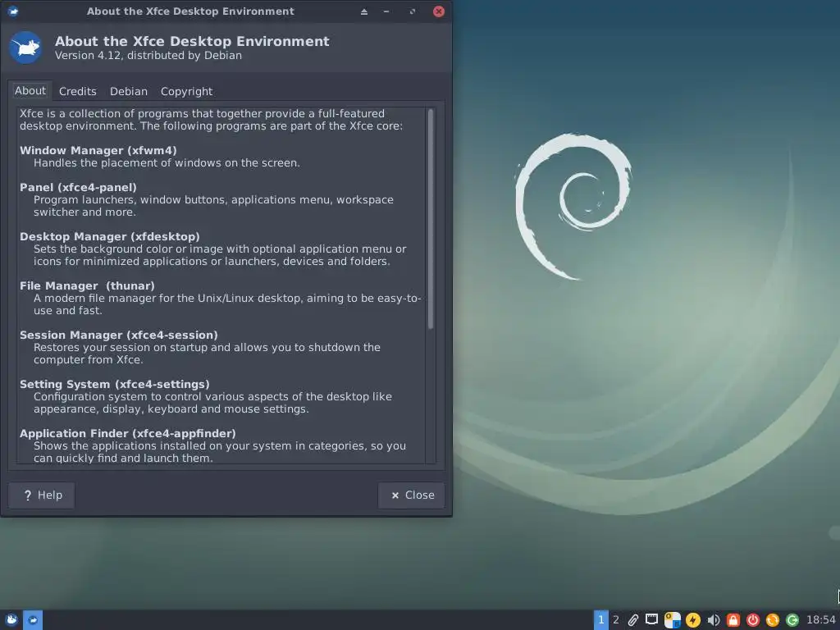
Task: Click the File Manager (thunar) heading
Action: 87,285
